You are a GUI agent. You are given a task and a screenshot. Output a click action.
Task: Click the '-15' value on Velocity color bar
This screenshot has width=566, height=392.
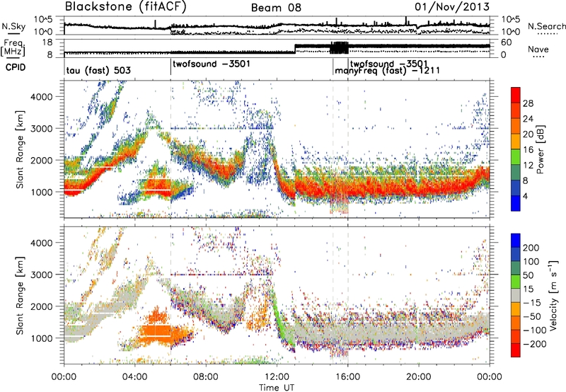[x=532, y=303]
